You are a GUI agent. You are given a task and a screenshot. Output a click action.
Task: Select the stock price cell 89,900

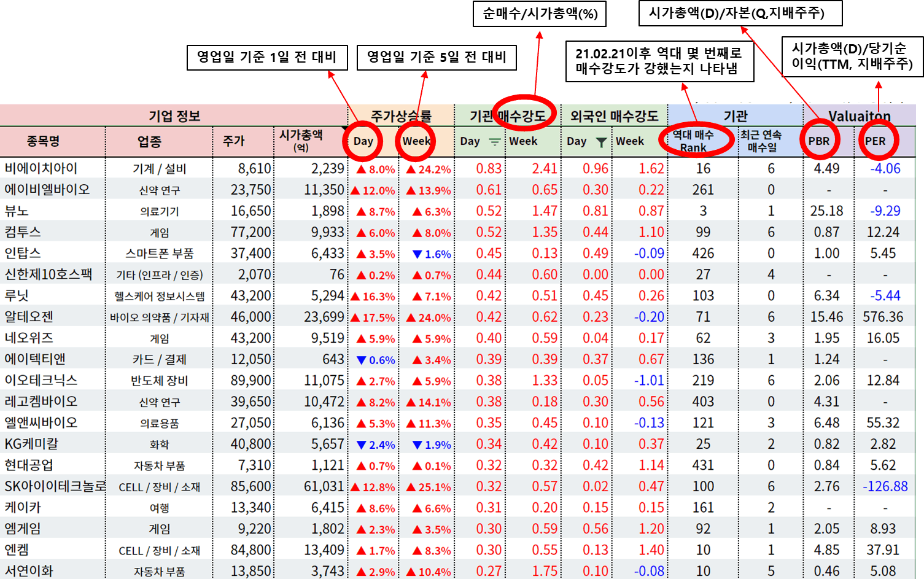(250, 380)
